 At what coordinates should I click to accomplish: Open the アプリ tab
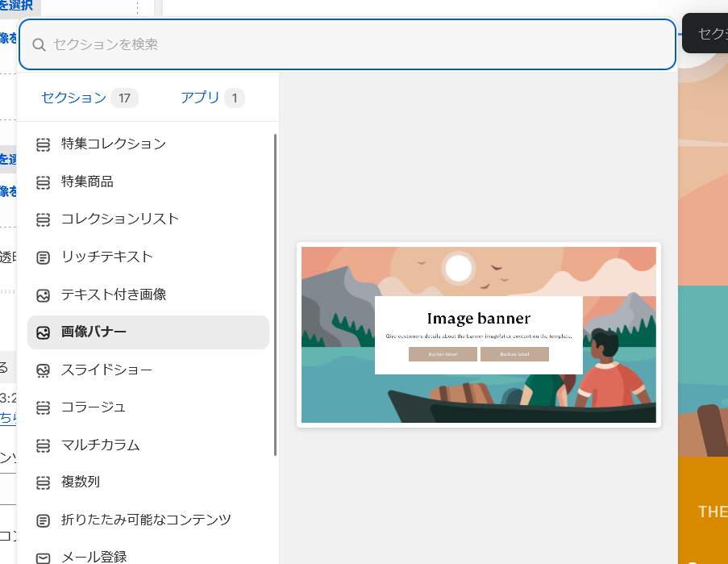coord(200,98)
